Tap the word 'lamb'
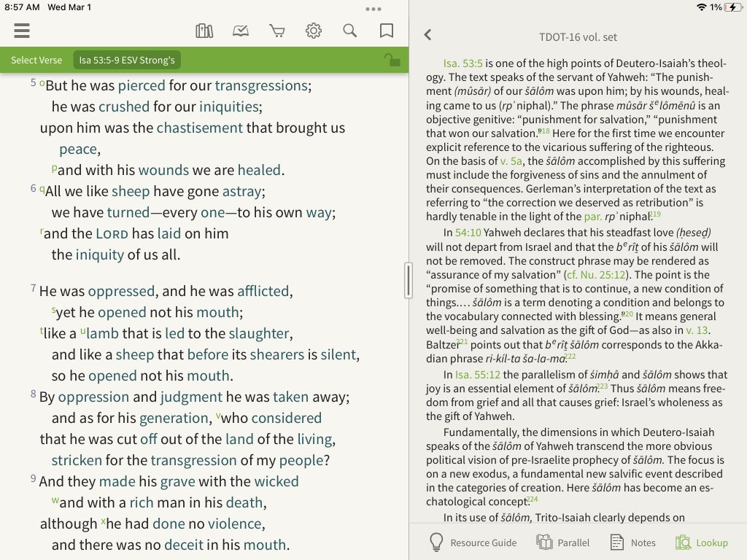Image resolution: width=747 pixels, height=560 pixels. (x=102, y=333)
